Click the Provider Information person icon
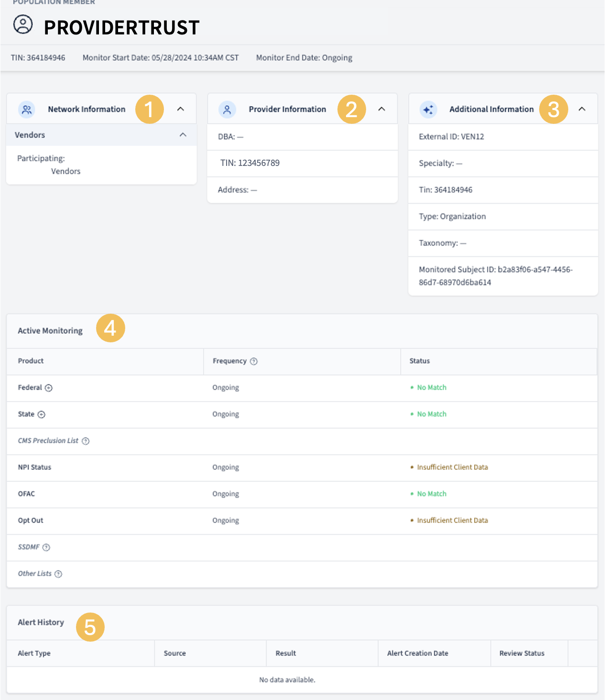The height and width of the screenshot is (700, 607). click(x=228, y=109)
